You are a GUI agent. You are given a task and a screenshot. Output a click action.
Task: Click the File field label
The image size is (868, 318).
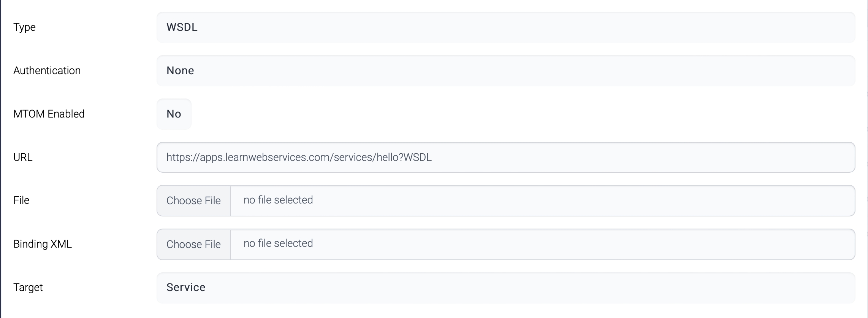(x=21, y=200)
